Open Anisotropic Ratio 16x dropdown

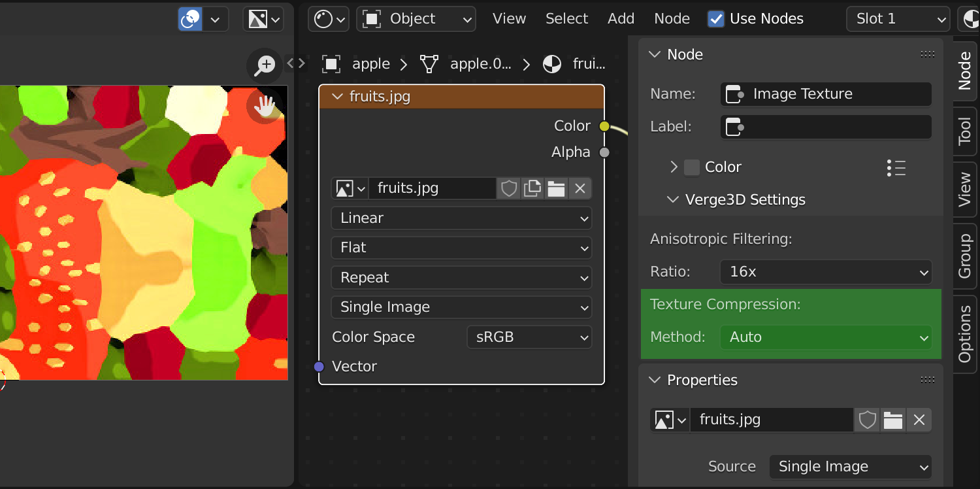point(826,272)
